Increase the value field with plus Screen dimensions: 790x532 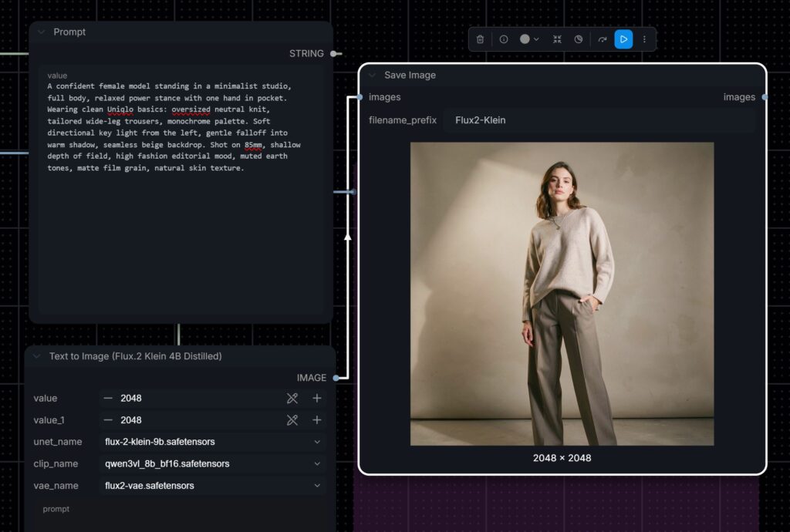click(317, 398)
